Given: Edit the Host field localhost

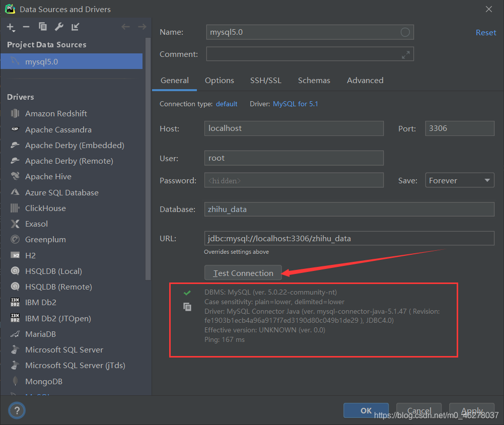Looking at the screenshot, I should click(x=294, y=128).
